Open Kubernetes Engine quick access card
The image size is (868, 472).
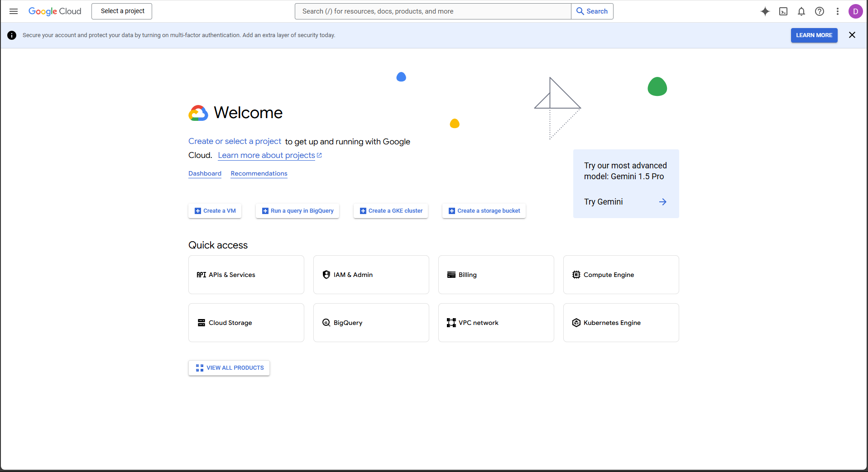621,323
